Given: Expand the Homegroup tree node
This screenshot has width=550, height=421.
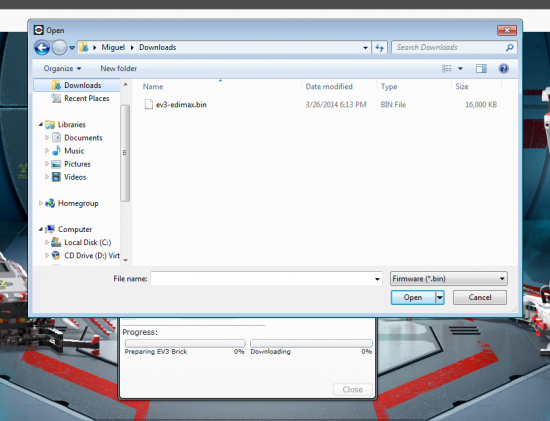Looking at the screenshot, I should [x=41, y=203].
